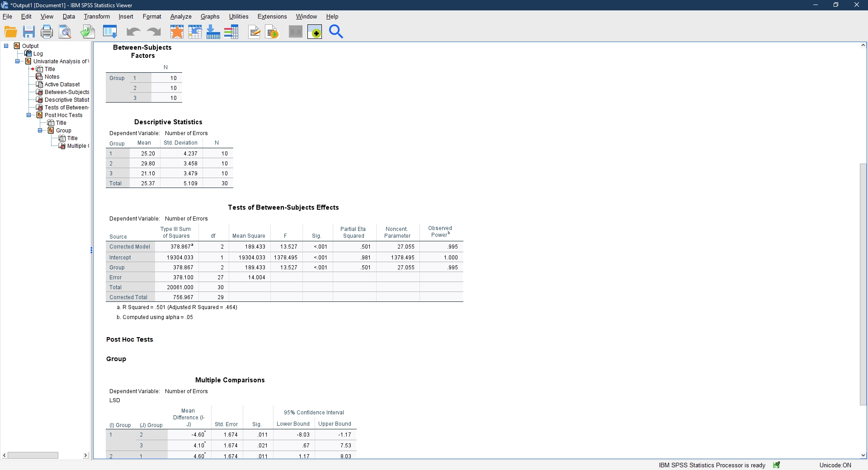Click the Descriptive Statistics table title
Image resolution: width=868 pixels, height=470 pixels.
click(168, 122)
